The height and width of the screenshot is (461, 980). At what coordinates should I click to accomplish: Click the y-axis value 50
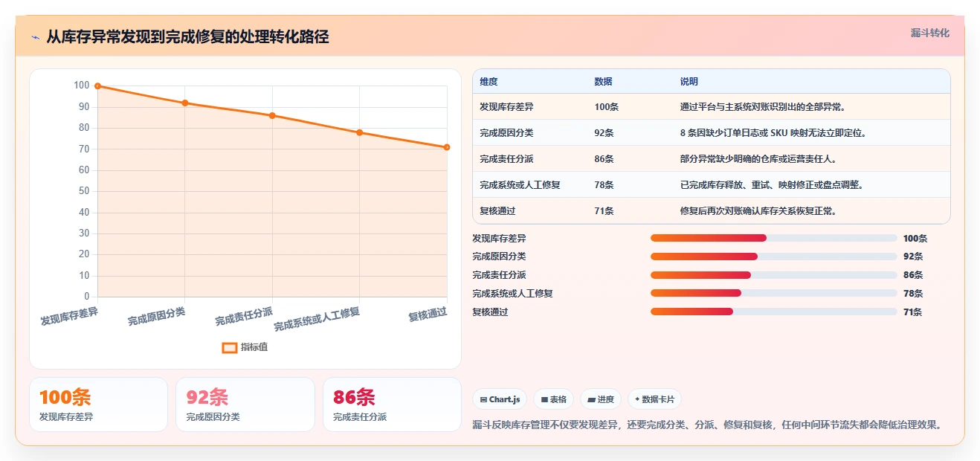coord(84,191)
